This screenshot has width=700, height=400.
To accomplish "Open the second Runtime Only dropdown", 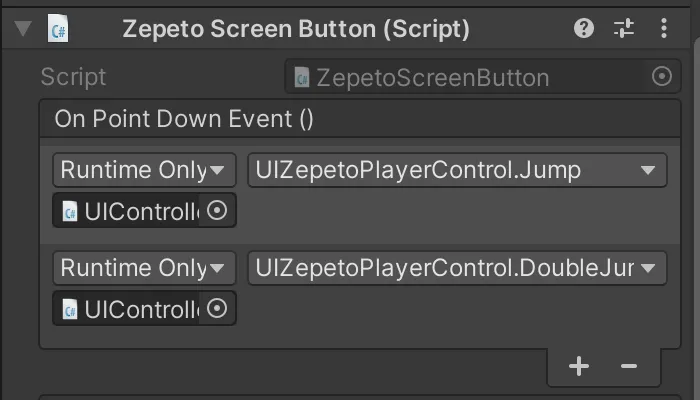I will click(144, 268).
